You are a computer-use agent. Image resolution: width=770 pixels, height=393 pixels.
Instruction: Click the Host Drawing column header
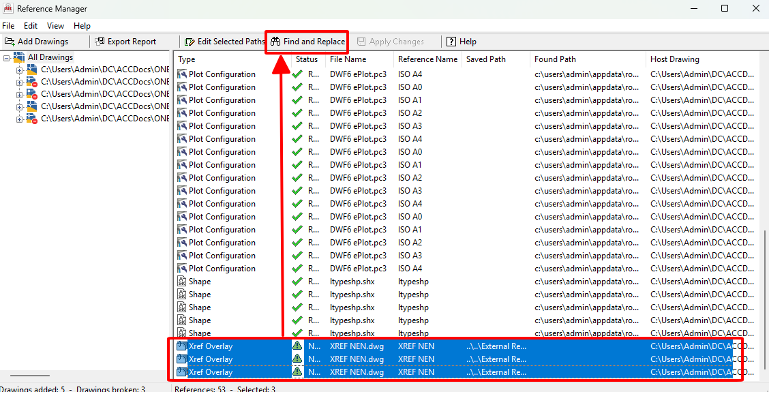674,59
